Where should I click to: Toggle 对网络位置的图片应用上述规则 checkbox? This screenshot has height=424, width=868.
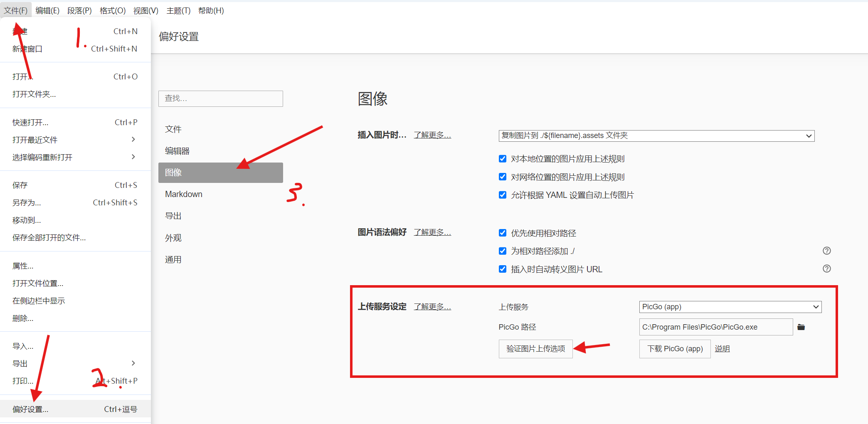[503, 177]
